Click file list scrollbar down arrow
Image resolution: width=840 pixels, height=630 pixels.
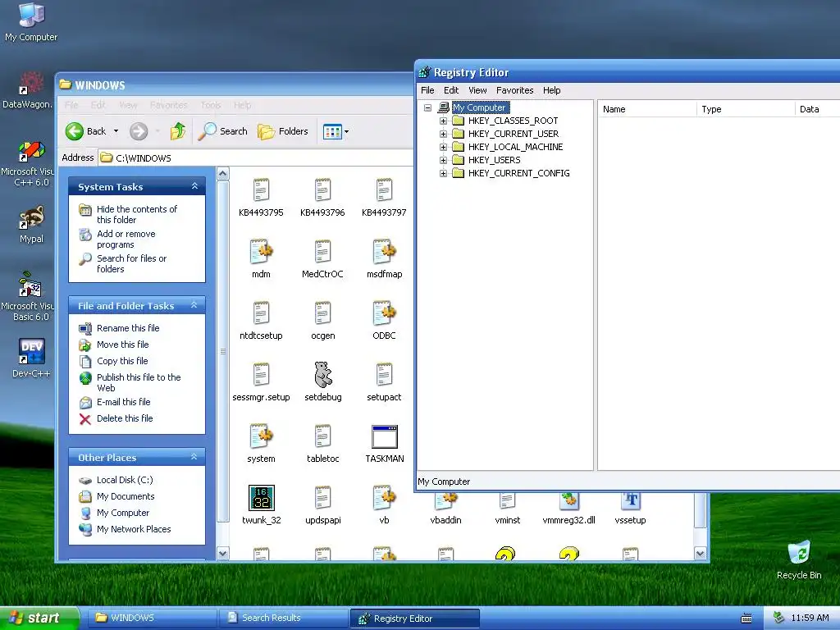tap(701, 554)
